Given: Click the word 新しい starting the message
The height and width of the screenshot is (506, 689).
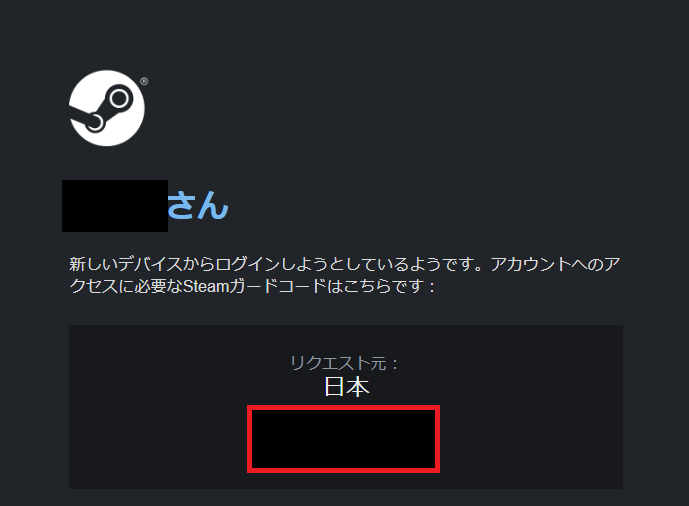Looking at the screenshot, I should pos(94,264).
